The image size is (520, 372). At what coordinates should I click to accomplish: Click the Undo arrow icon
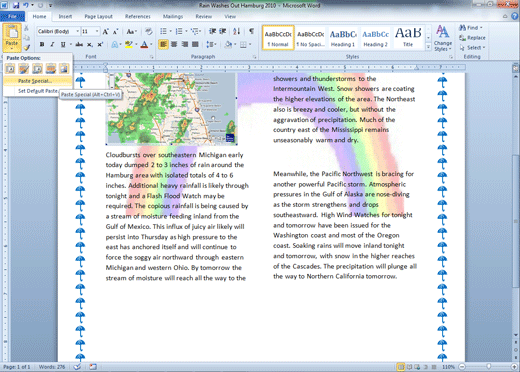(26, 5)
